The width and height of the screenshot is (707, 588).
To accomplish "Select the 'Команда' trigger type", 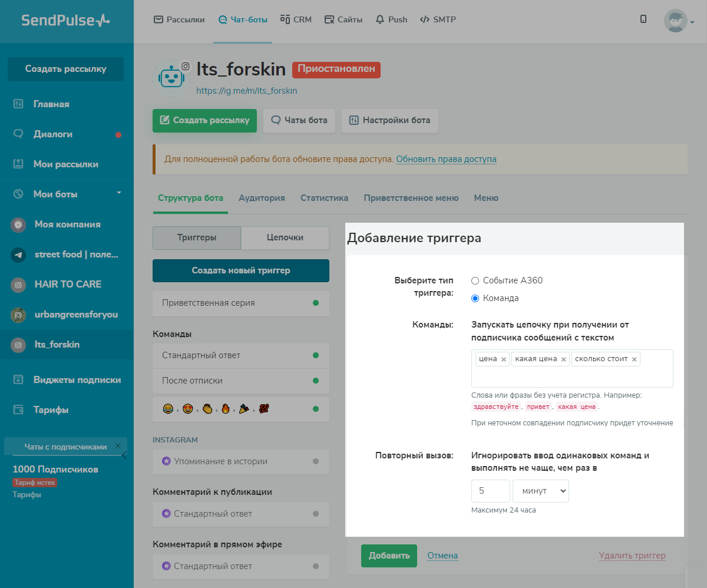I will 475,298.
